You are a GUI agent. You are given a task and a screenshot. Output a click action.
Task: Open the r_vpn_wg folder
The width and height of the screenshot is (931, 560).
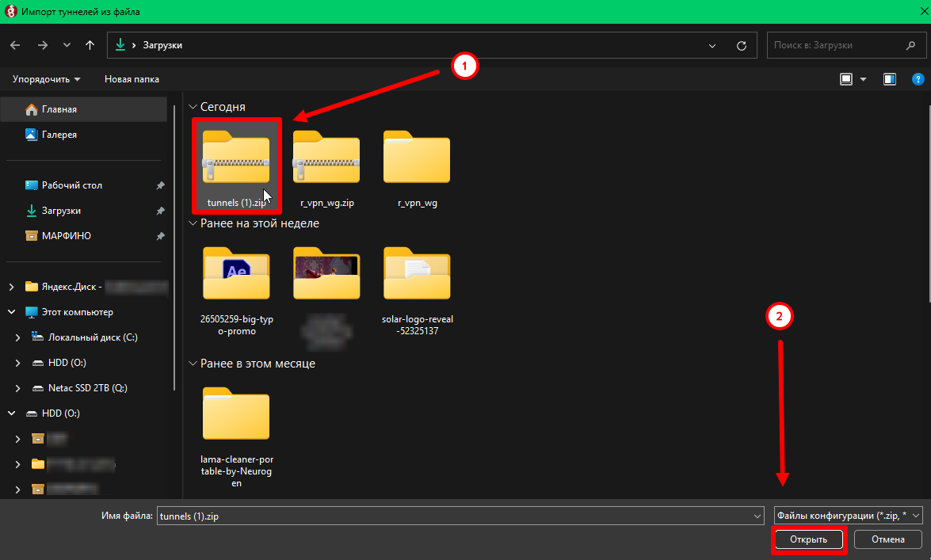[x=417, y=164]
